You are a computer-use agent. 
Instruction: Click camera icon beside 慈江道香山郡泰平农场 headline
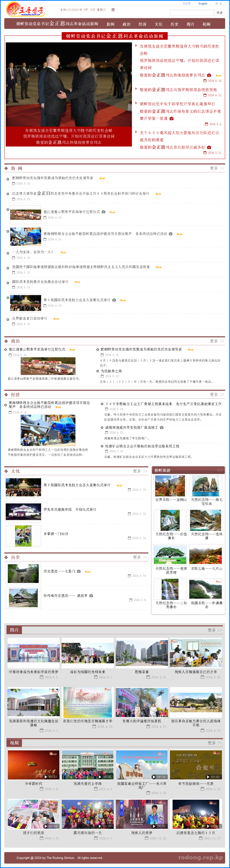click(103, 212)
